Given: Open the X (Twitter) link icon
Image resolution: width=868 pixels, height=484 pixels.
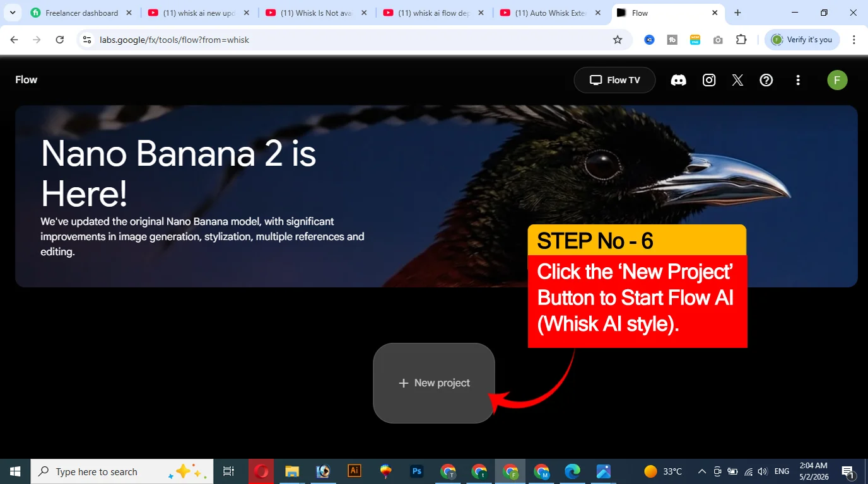Looking at the screenshot, I should 737,80.
